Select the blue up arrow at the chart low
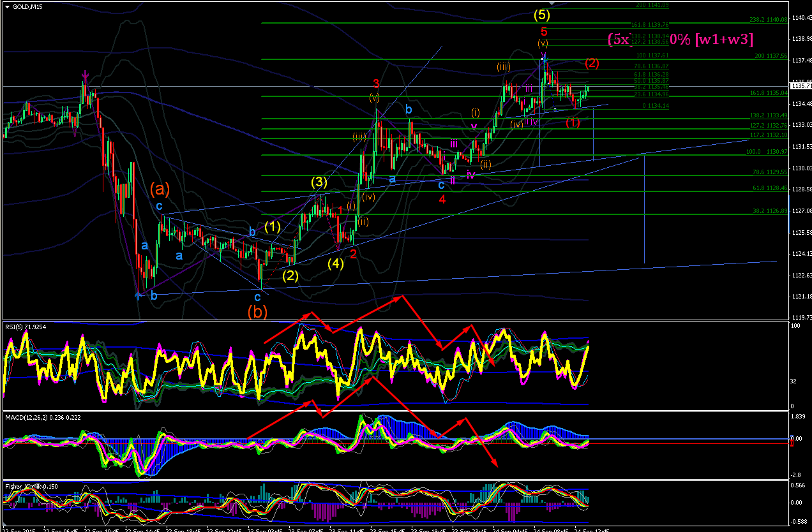This screenshot has height=532, width=812. (138, 295)
